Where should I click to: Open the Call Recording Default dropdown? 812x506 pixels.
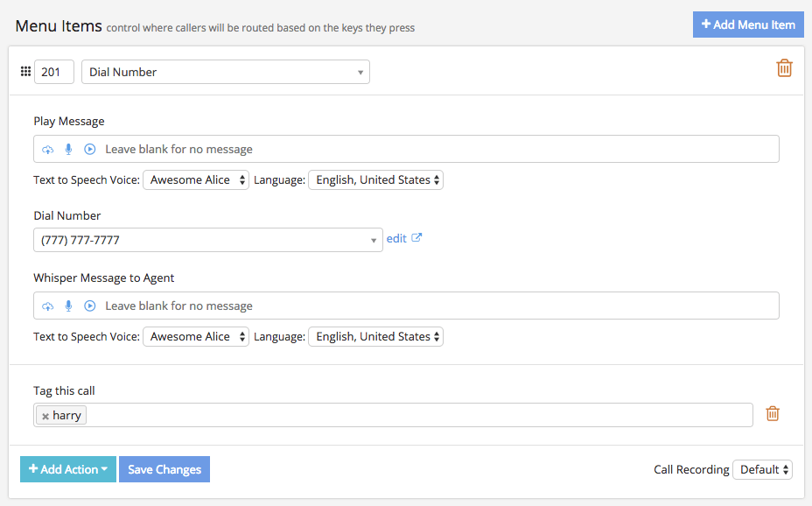761,470
